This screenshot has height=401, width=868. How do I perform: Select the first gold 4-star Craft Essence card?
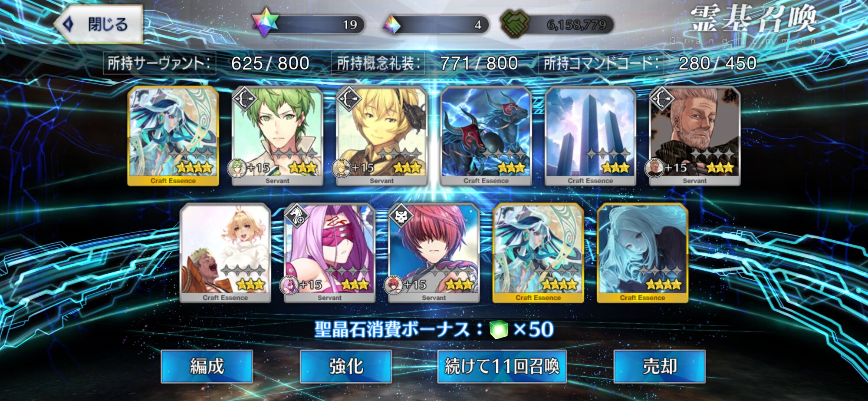(x=173, y=136)
